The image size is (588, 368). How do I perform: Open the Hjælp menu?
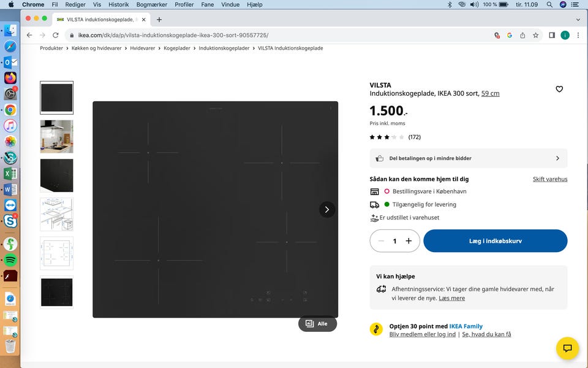click(255, 4)
